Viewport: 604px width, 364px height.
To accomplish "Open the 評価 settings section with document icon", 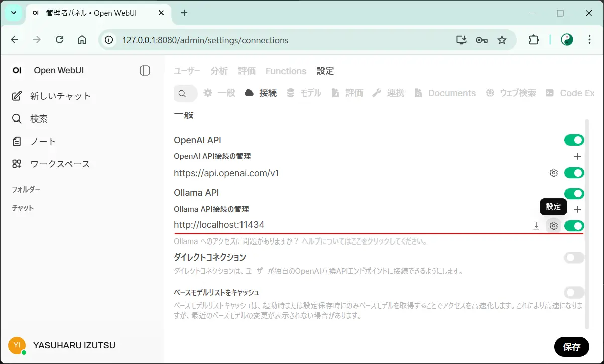I will (347, 93).
